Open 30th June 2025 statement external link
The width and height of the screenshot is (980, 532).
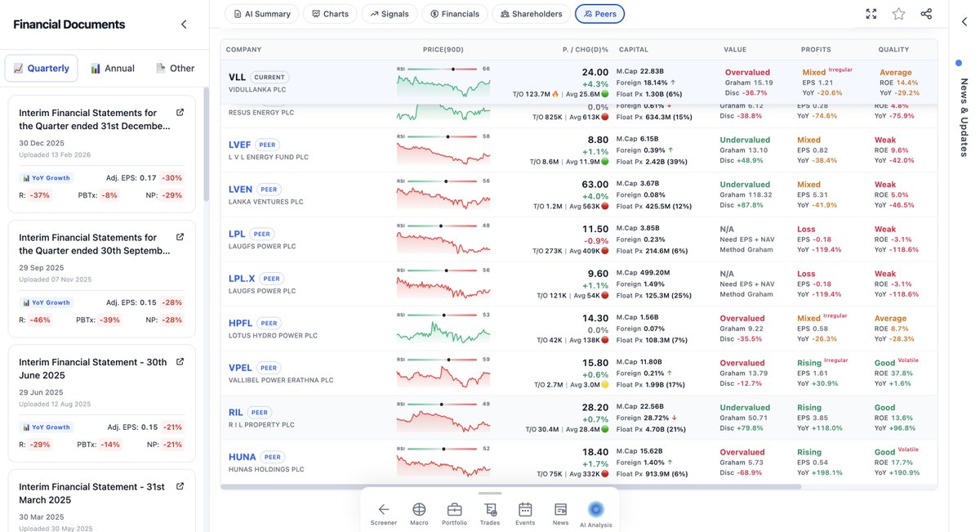click(x=180, y=362)
